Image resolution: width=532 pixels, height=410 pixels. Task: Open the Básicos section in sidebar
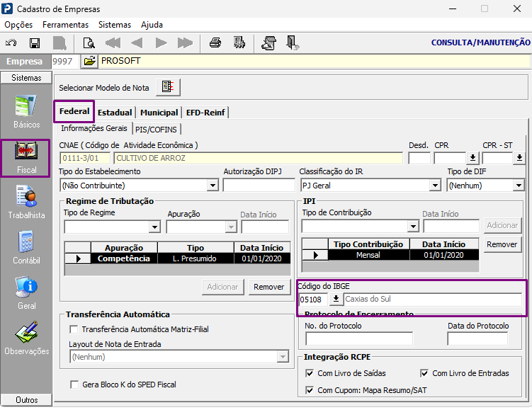pos(26,112)
